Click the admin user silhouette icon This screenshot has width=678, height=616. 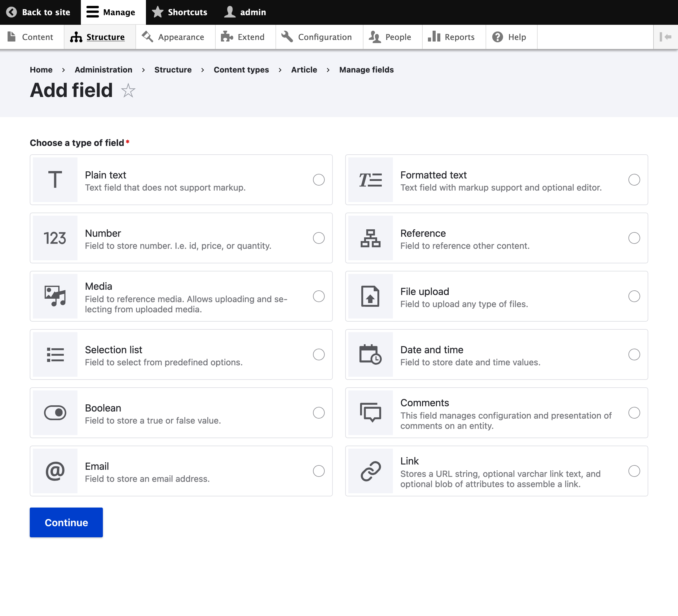[x=230, y=12]
